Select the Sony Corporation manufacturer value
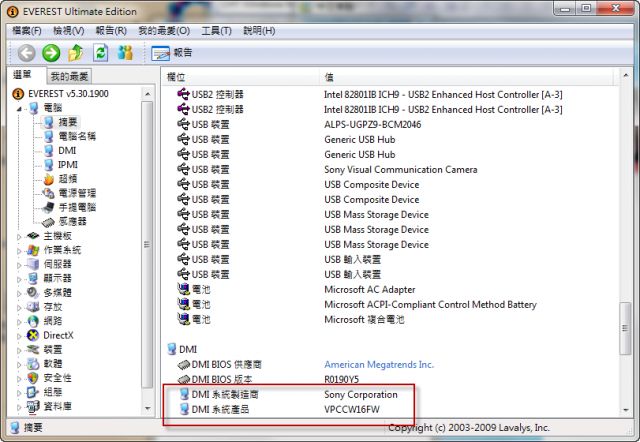Image resolution: width=640 pixels, height=442 pixels. pyautogui.click(x=361, y=395)
